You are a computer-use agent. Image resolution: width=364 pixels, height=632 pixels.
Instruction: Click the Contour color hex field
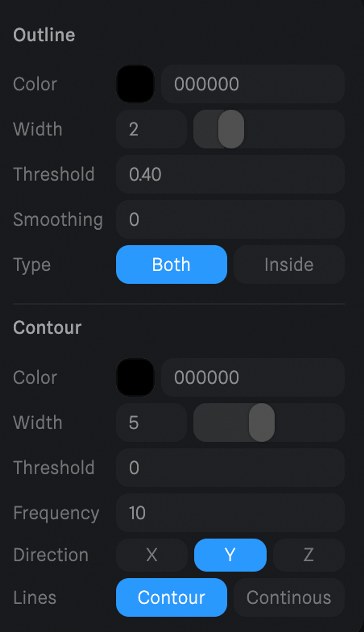coord(252,377)
